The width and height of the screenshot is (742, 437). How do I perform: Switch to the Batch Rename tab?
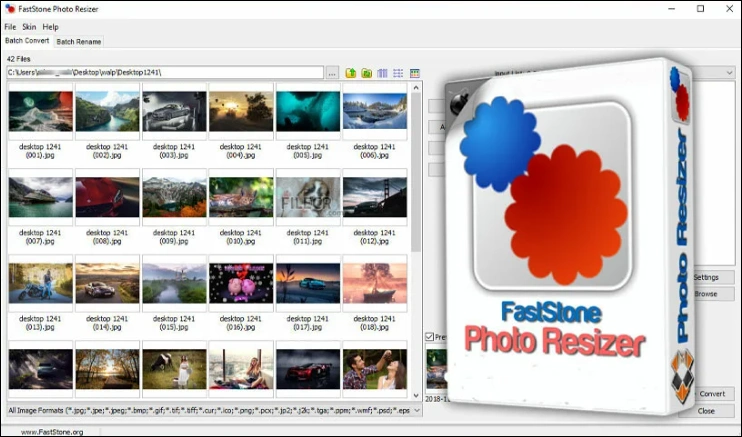tap(79, 42)
